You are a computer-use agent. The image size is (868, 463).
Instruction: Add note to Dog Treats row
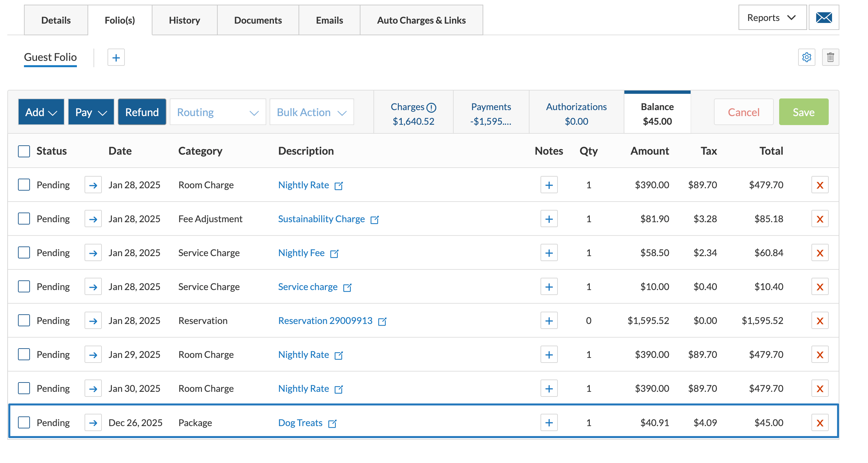coord(548,422)
